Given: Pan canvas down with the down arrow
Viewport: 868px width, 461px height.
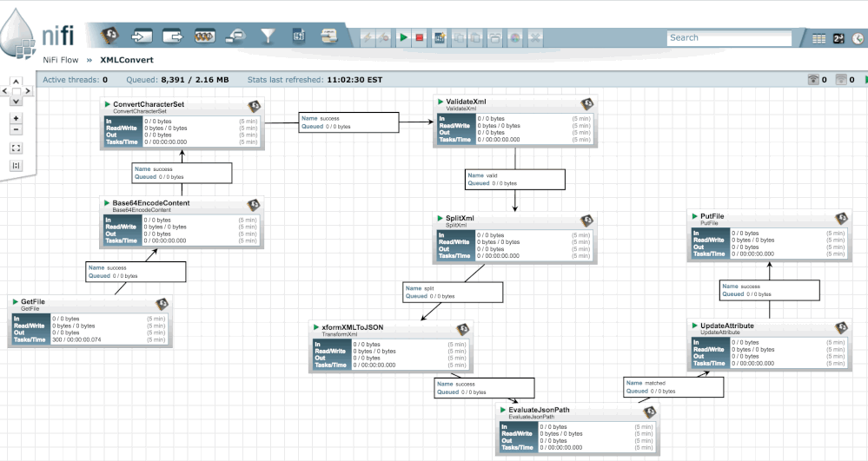Looking at the screenshot, I should [x=16, y=102].
